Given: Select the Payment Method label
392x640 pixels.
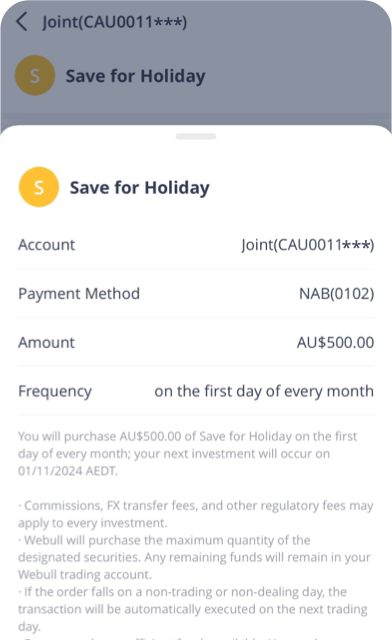Looking at the screenshot, I should (79, 294).
